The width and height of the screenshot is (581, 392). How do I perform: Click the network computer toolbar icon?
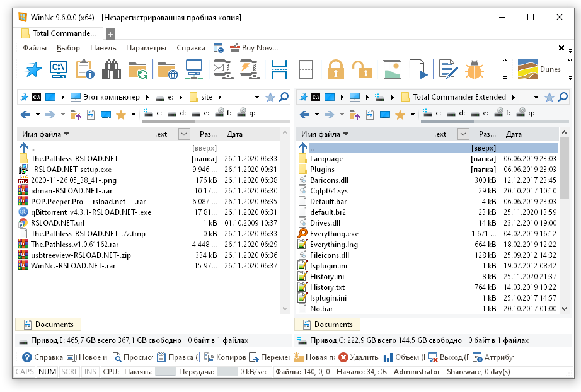pyautogui.click(x=194, y=69)
